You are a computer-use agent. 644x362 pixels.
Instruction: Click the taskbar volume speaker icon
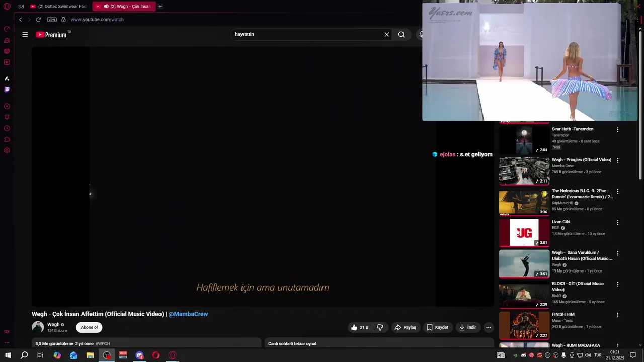[x=588, y=355]
